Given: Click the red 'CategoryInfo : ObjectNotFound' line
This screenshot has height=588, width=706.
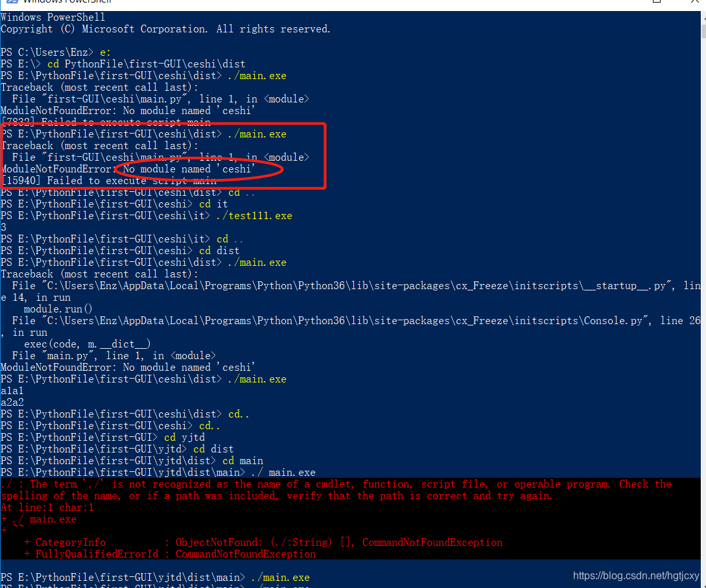Looking at the screenshot, I should 263,543.
